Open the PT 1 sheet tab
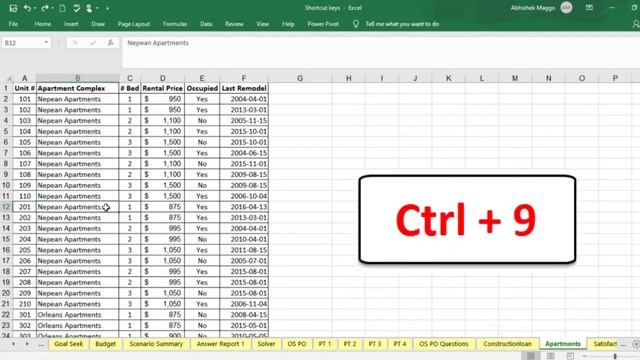Viewport: 640px width, 360px height. click(x=325, y=344)
